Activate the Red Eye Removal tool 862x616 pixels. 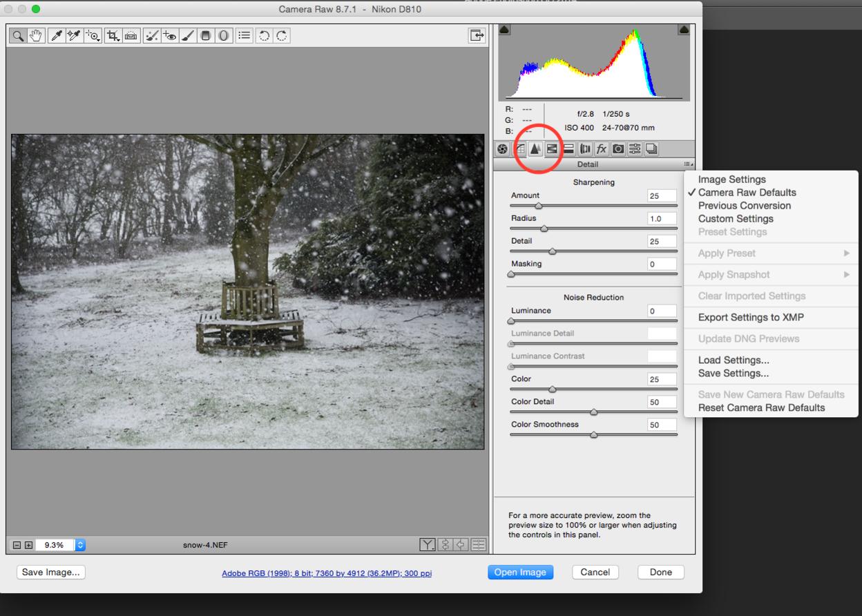click(170, 36)
